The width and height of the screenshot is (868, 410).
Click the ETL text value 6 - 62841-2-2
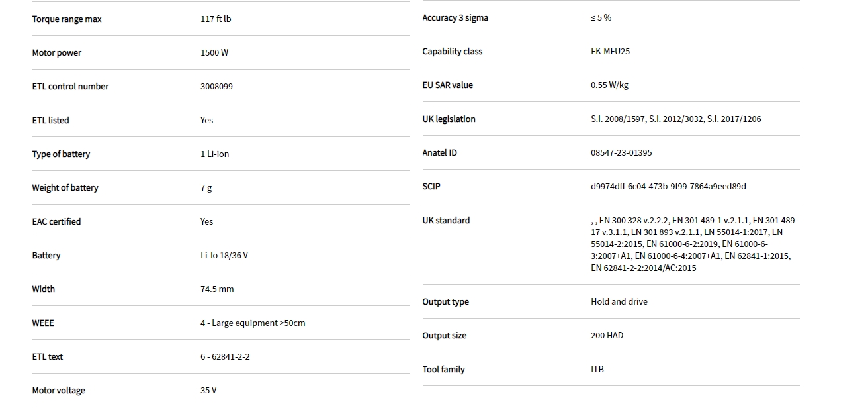coord(225,357)
